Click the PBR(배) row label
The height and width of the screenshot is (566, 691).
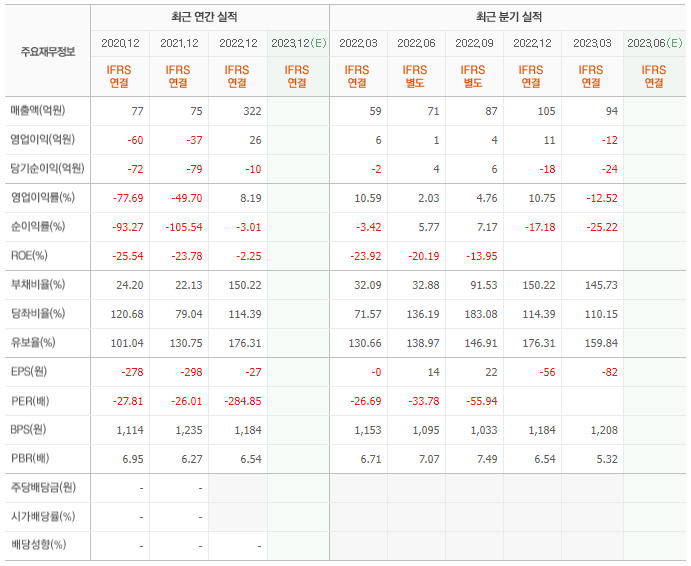point(30,458)
